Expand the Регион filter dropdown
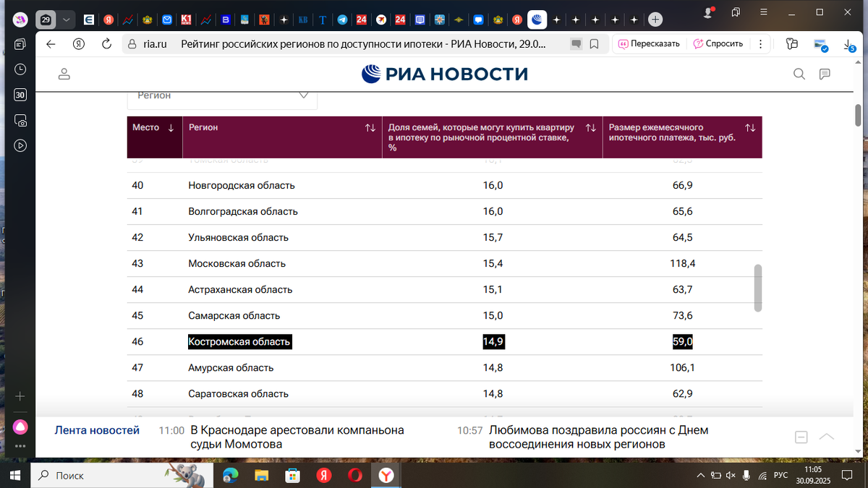This screenshot has height=488, width=868. click(222, 95)
